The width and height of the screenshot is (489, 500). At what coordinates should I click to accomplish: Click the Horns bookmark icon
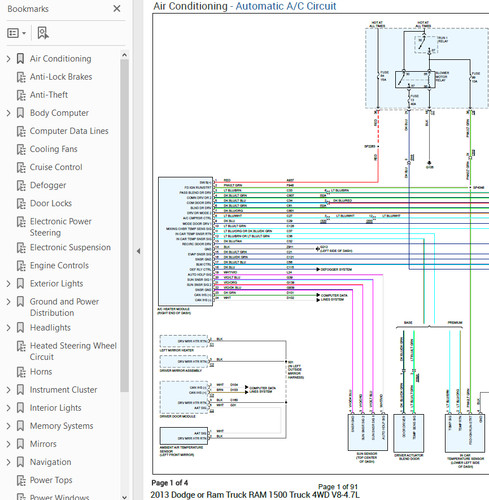click(21, 372)
